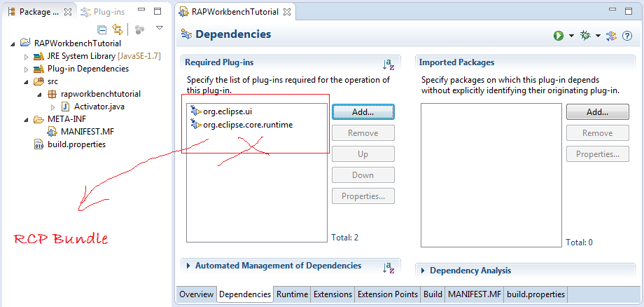Click Remove in Required Plug-ins
Screen dimensions: 644x307
point(363,132)
